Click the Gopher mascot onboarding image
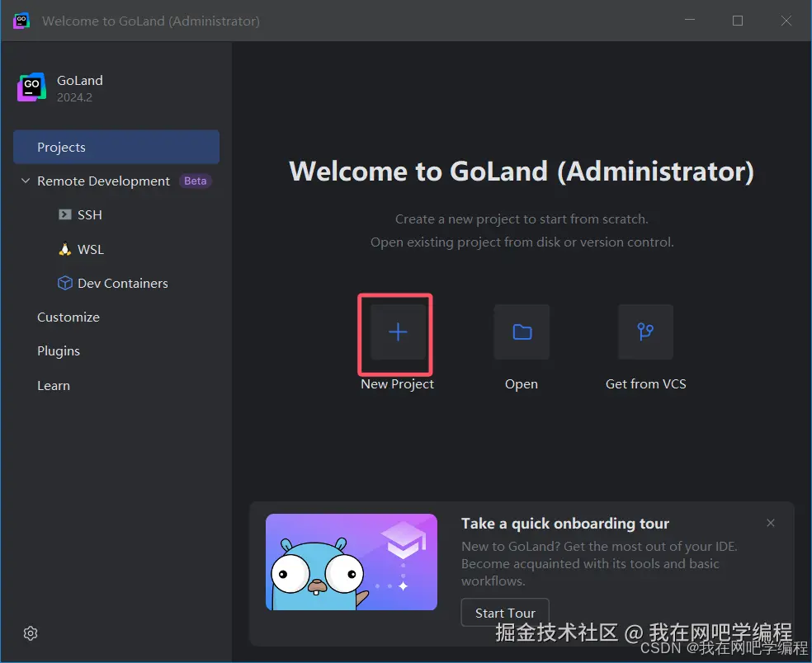812x663 pixels. pyautogui.click(x=351, y=562)
